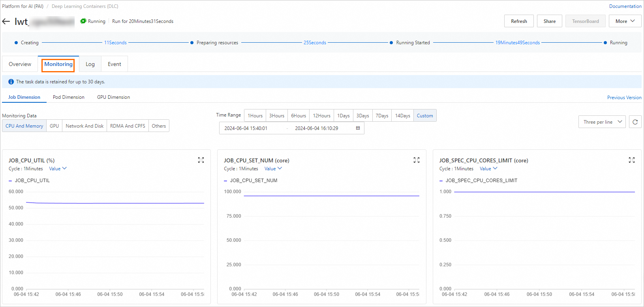Click the info icon beside task data notice
The width and height of the screenshot is (644, 307).
coord(11,82)
